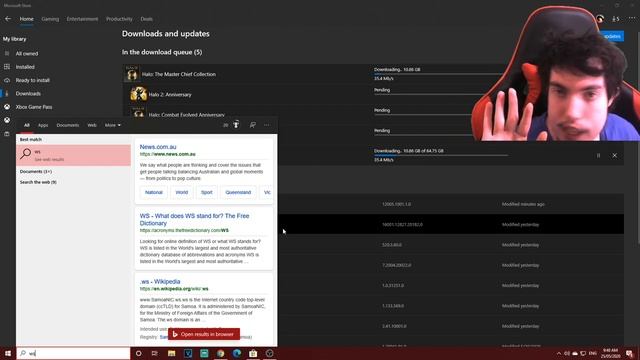This screenshot has height=360, width=640.
Task: Click the search feedback icon
Action: point(253,125)
